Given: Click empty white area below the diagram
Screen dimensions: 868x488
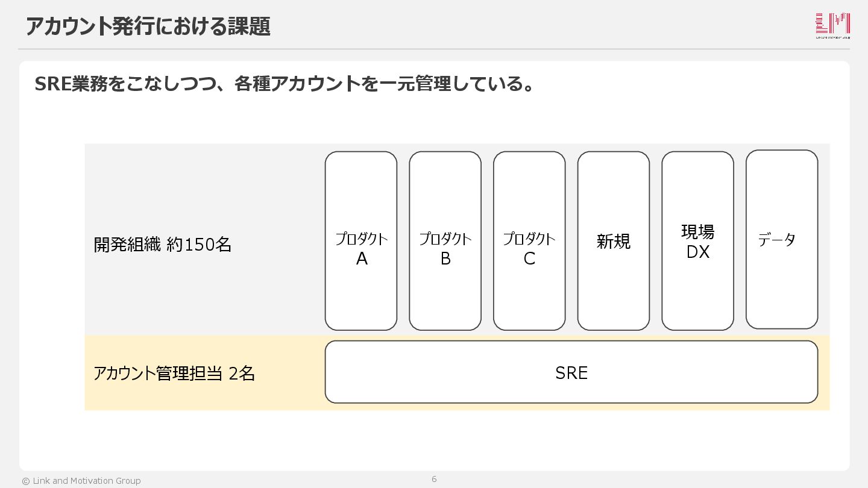Looking at the screenshot, I should 434,440.
